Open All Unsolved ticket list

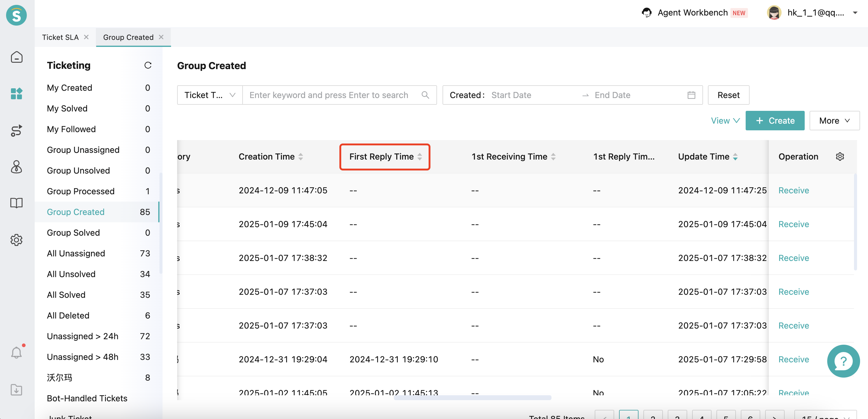98,274
